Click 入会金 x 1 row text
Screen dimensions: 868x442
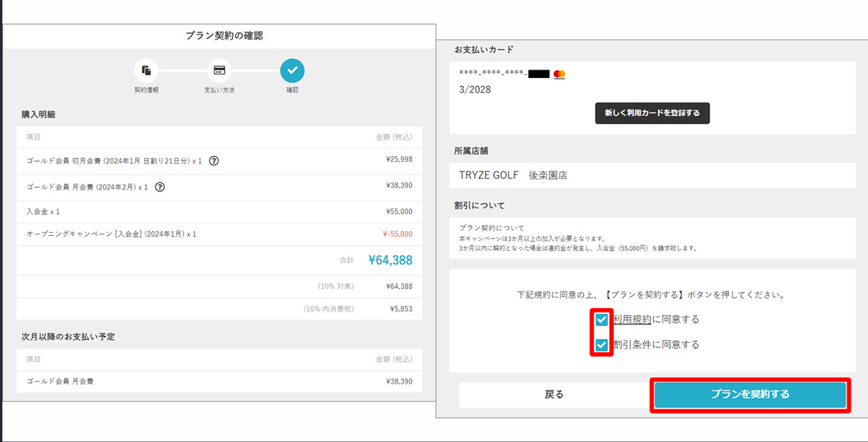[x=43, y=212]
